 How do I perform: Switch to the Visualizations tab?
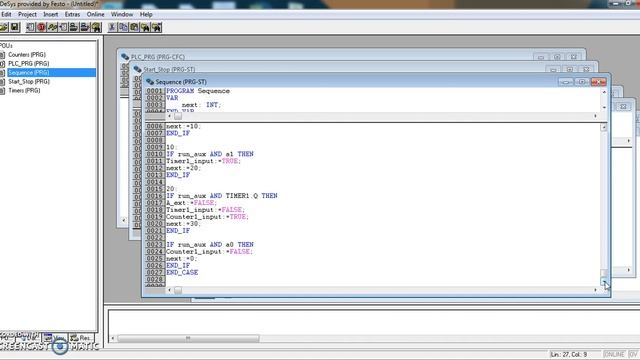55,338
